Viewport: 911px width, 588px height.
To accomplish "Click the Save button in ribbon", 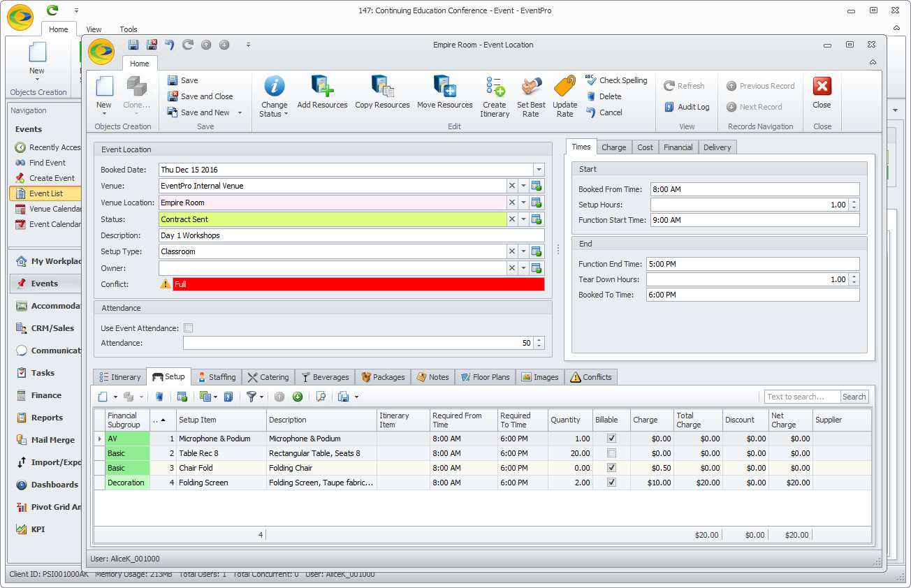I will [x=182, y=80].
